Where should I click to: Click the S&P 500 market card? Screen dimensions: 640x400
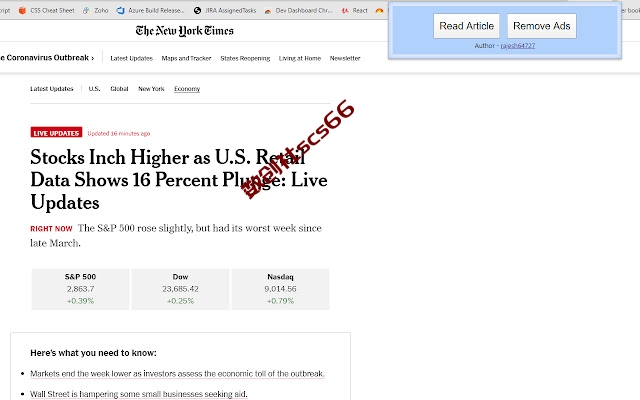80,289
